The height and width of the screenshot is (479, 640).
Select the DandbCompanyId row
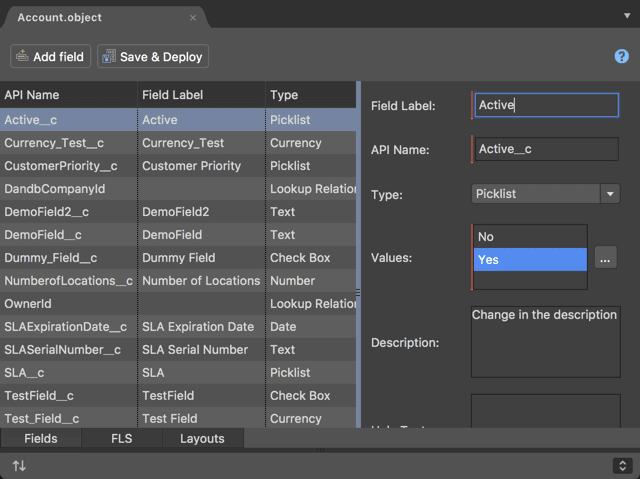[178, 188]
